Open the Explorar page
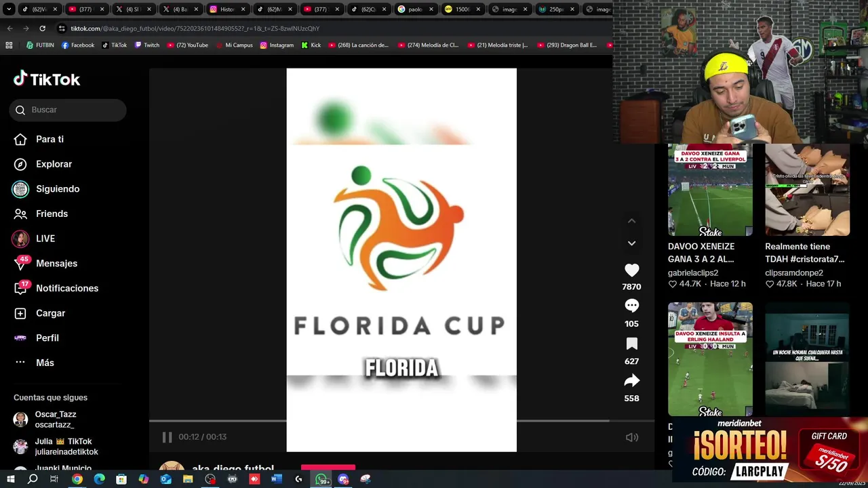This screenshot has height=488, width=868. [x=43, y=164]
